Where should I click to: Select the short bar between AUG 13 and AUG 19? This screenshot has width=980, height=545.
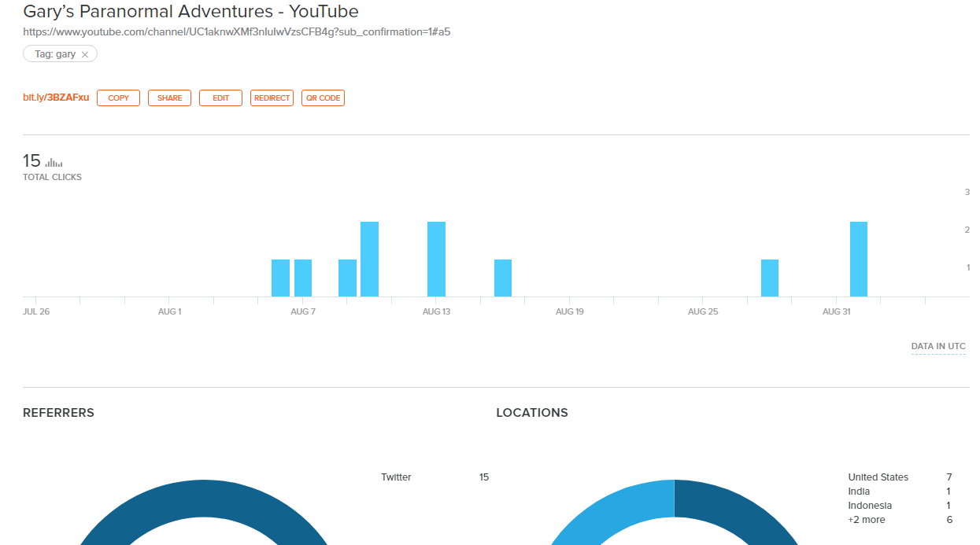(x=503, y=278)
